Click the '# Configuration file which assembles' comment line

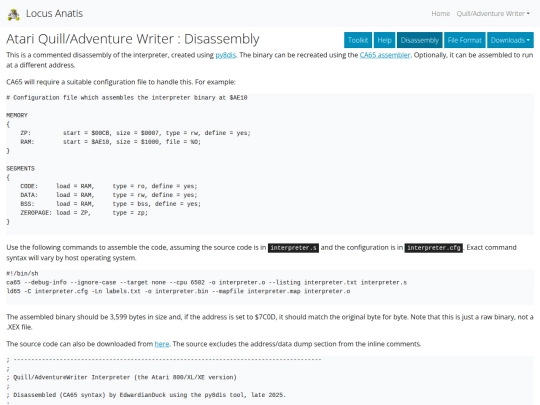tap(127, 98)
